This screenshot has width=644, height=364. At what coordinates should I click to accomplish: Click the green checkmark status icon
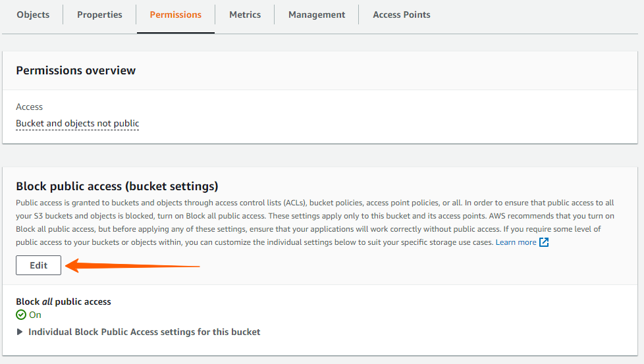(21, 315)
